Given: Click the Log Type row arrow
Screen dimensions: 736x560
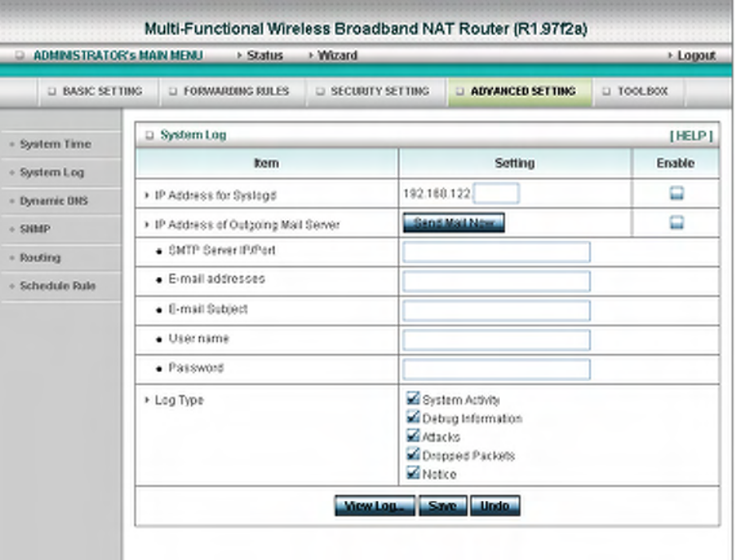Looking at the screenshot, I should pos(147,400).
